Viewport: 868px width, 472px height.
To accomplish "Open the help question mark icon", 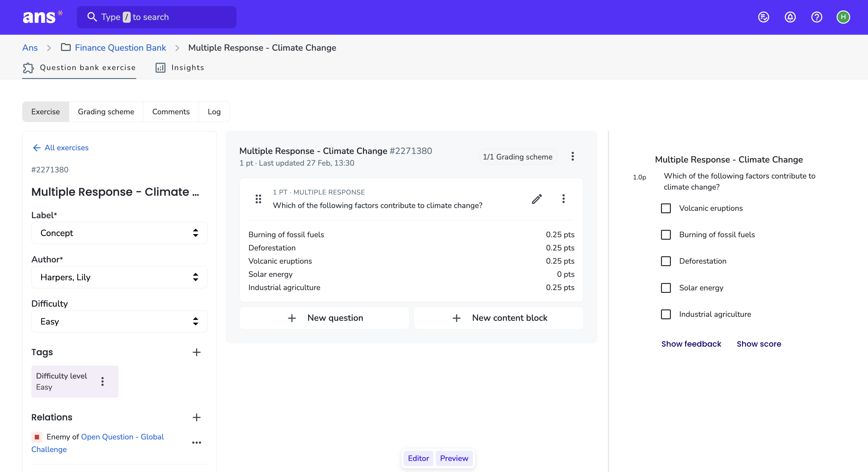I will pyautogui.click(x=817, y=17).
